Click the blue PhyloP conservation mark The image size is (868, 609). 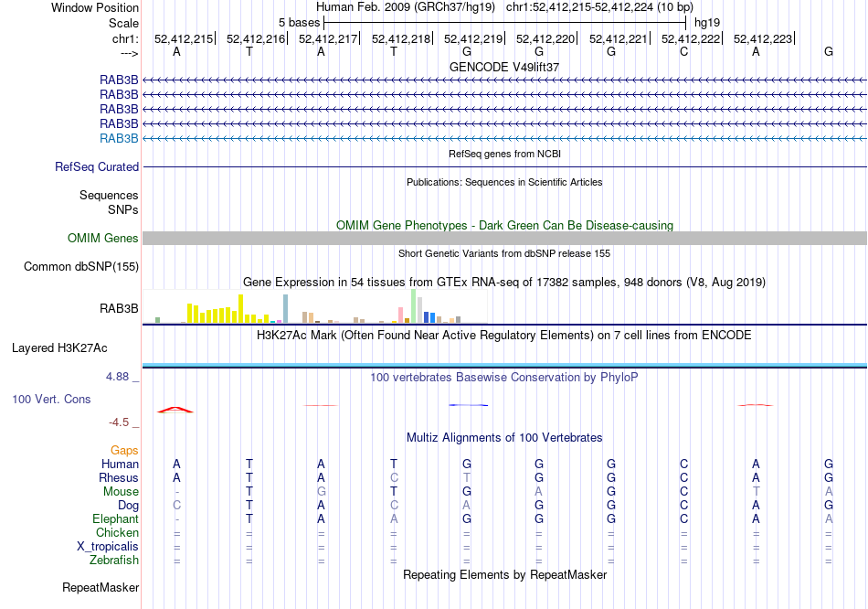(x=469, y=405)
